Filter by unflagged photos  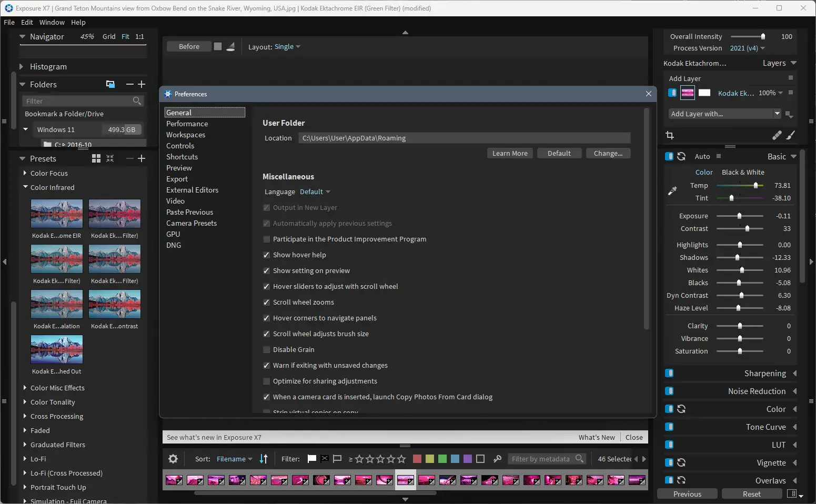tap(337, 459)
